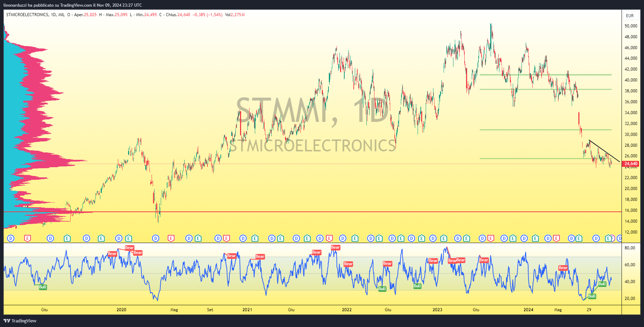This screenshot has width=644, height=327.
Task: Click the leftmost blue dividend D marker
Action: pos(11,238)
